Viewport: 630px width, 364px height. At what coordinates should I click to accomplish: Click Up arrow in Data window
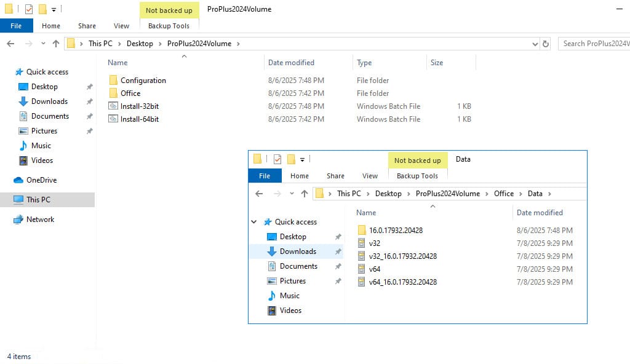[x=305, y=194]
